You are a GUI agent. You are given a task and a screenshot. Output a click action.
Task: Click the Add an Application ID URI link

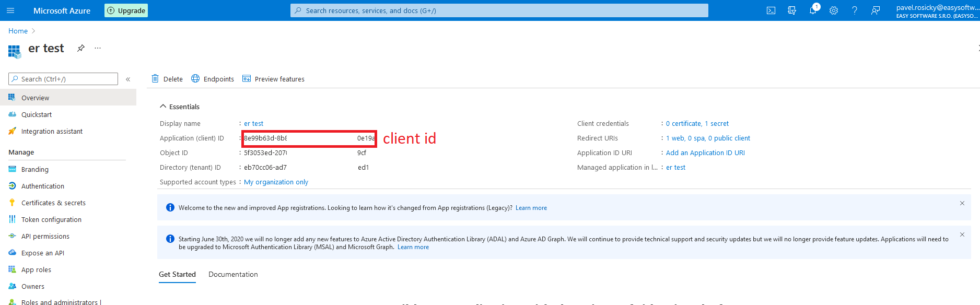(705, 152)
